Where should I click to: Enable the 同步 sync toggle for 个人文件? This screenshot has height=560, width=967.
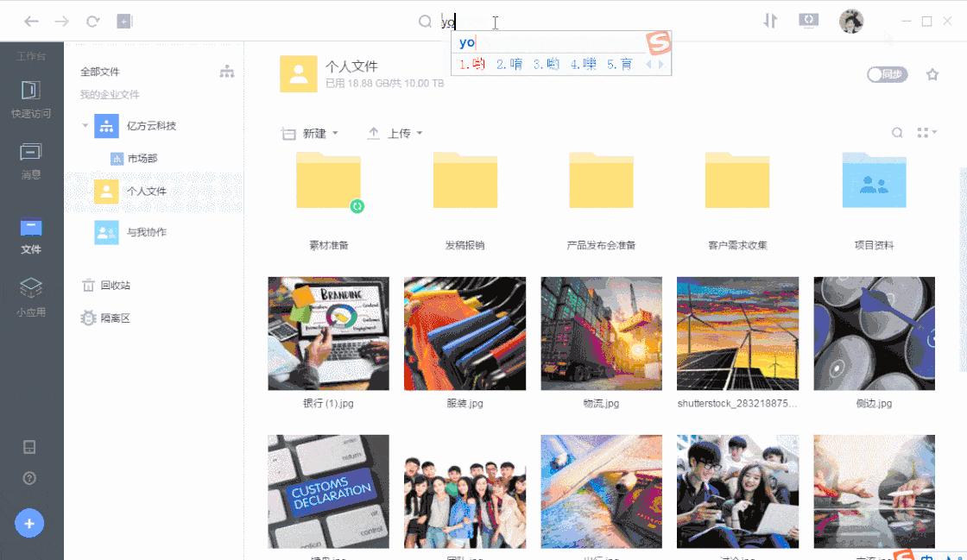887,75
